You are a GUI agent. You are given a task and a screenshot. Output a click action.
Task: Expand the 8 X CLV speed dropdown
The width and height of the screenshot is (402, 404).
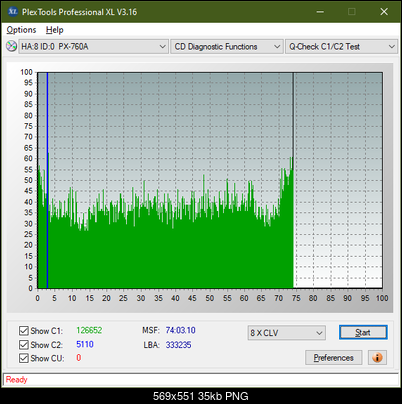point(287,333)
